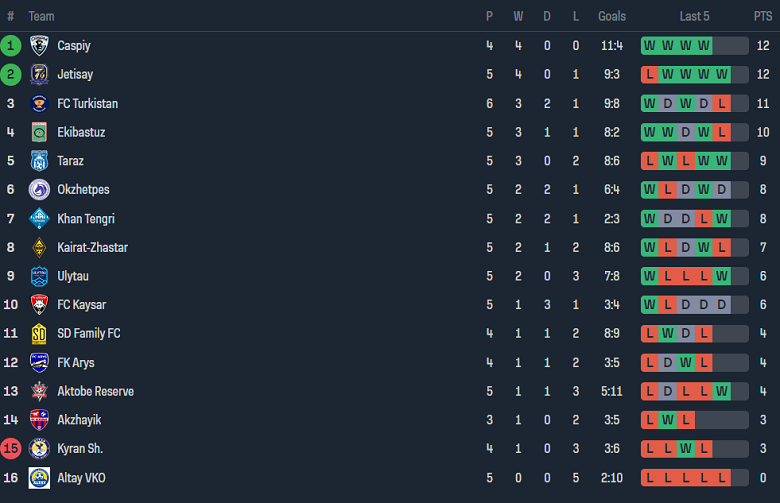The width and height of the screenshot is (780, 503).
Task: Click the Altay VKO team logo
Action: 39,478
